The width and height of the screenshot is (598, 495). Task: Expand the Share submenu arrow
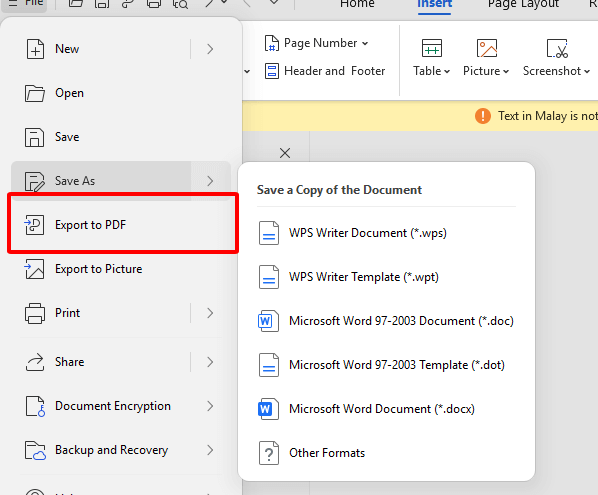210,362
